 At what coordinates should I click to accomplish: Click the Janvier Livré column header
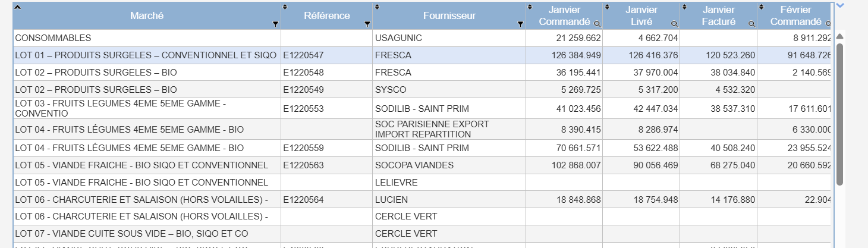tap(641, 15)
